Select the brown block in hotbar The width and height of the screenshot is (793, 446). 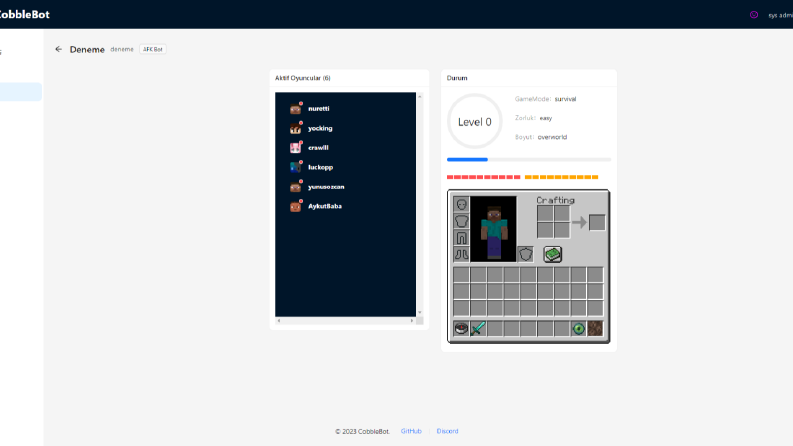595,329
